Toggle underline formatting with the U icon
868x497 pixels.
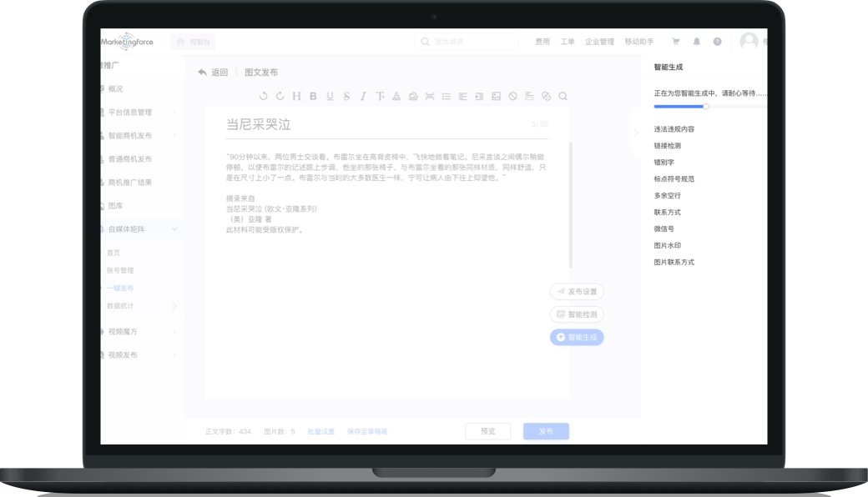click(x=330, y=96)
